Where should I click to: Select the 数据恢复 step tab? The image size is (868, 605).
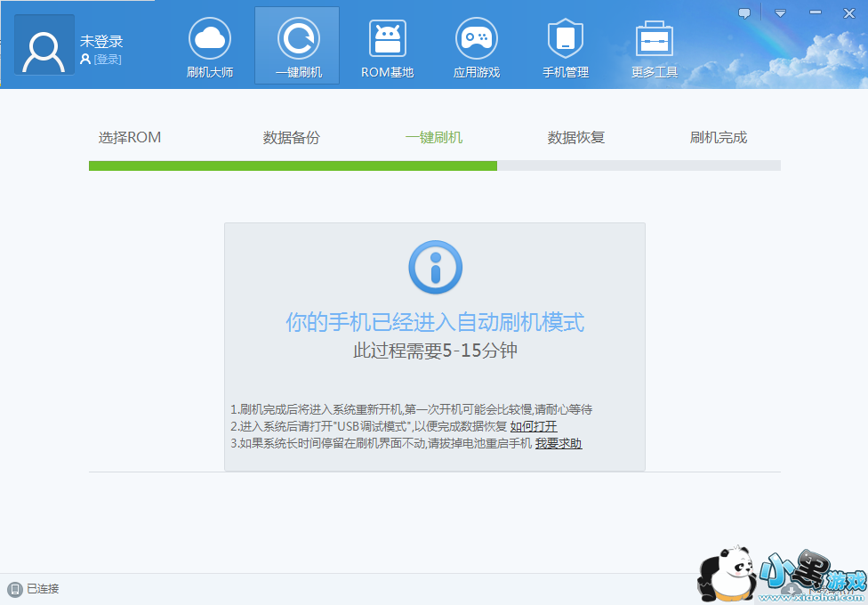coord(576,138)
